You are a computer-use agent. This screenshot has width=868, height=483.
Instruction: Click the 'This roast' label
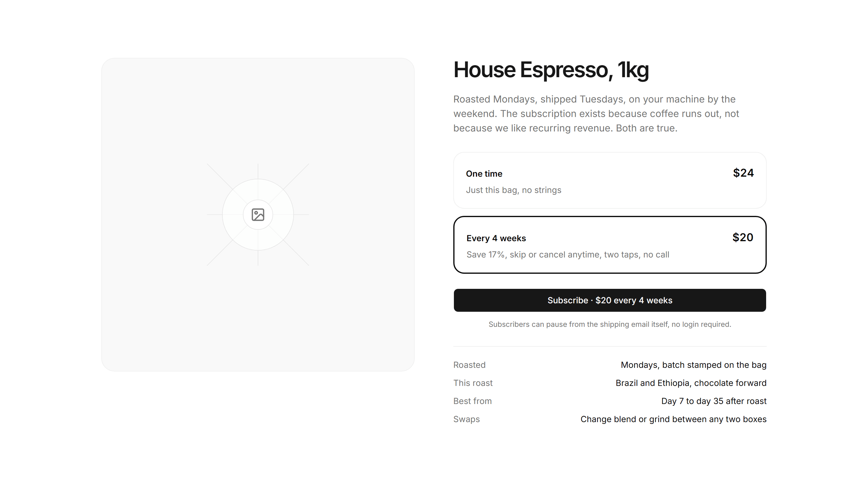coord(473,383)
